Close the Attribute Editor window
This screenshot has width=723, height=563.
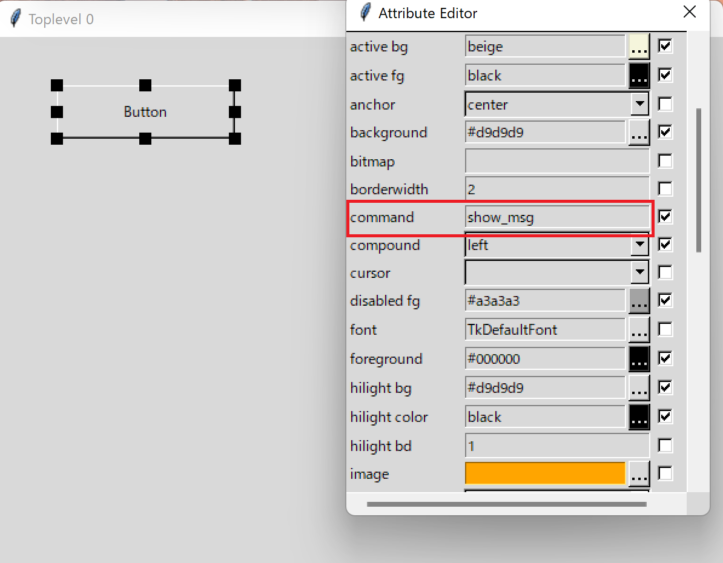pos(689,12)
